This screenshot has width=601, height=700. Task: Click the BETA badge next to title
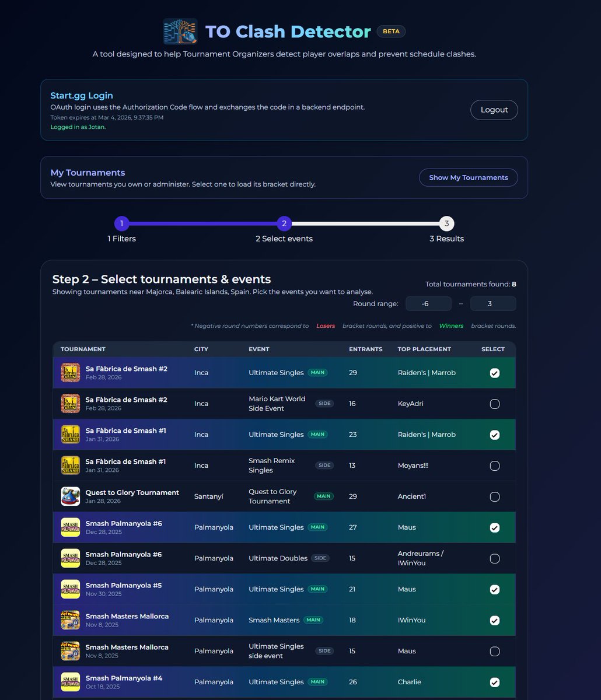click(391, 32)
